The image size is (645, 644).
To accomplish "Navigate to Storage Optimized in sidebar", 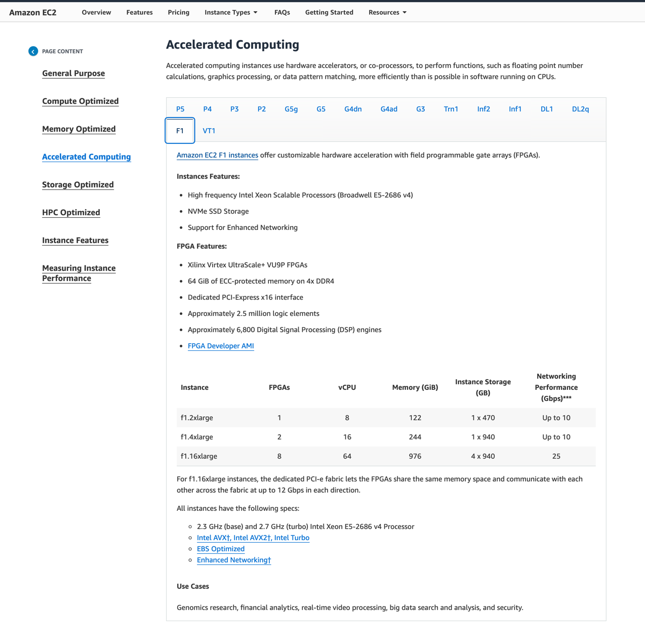I will pyautogui.click(x=78, y=185).
